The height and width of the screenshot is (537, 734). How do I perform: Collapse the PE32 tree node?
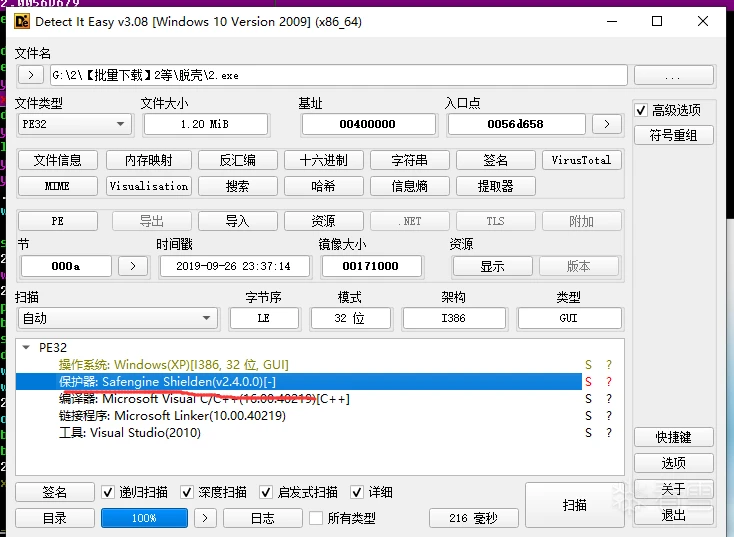(x=26, y=347)
